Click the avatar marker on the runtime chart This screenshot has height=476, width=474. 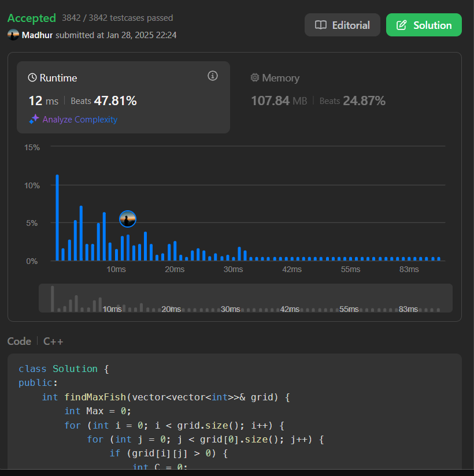128,219
